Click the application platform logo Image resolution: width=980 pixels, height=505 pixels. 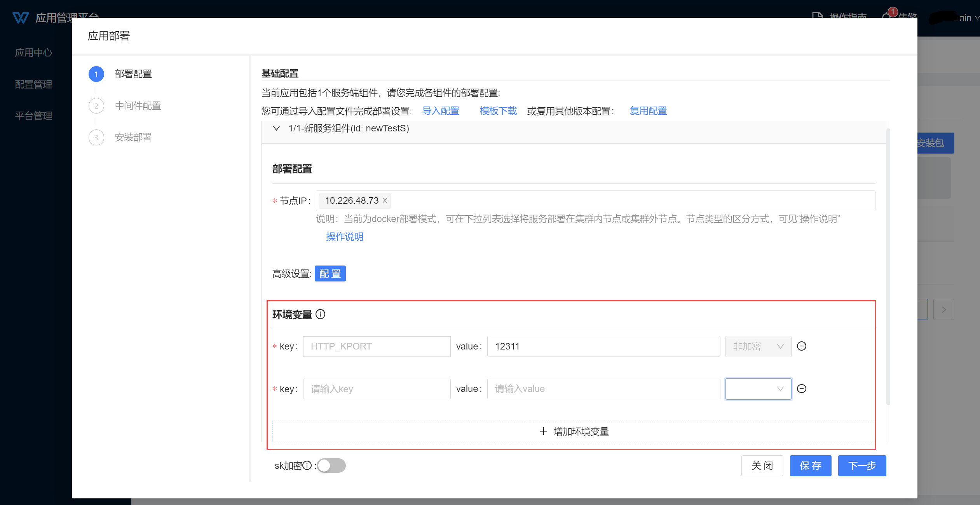pos(20,18)
